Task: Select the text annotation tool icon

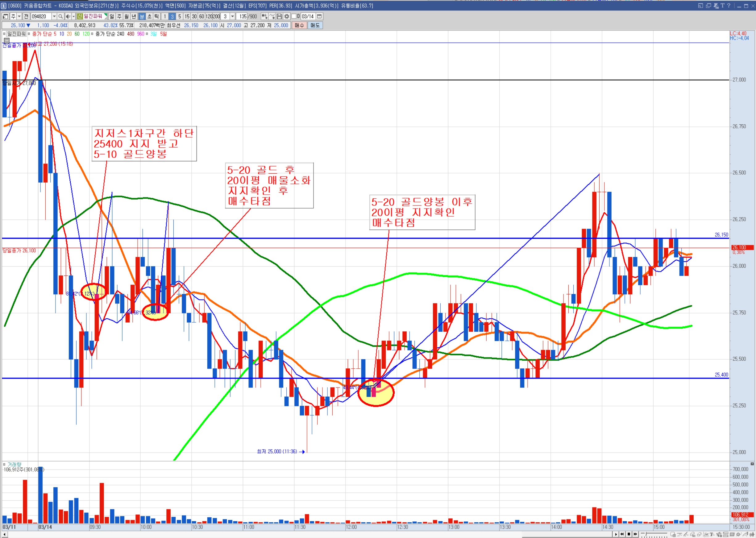Action: (712, 534)
